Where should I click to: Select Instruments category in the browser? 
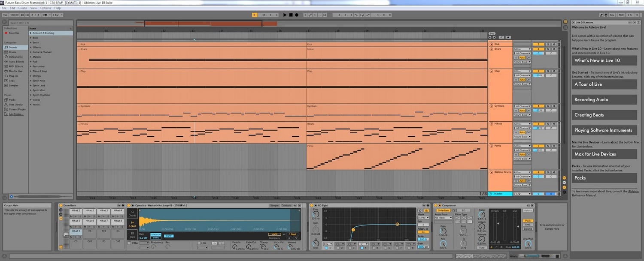tap(16, 57)
